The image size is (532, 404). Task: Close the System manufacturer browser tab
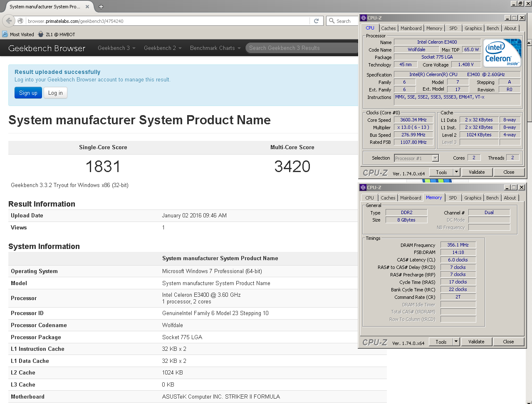87,7
